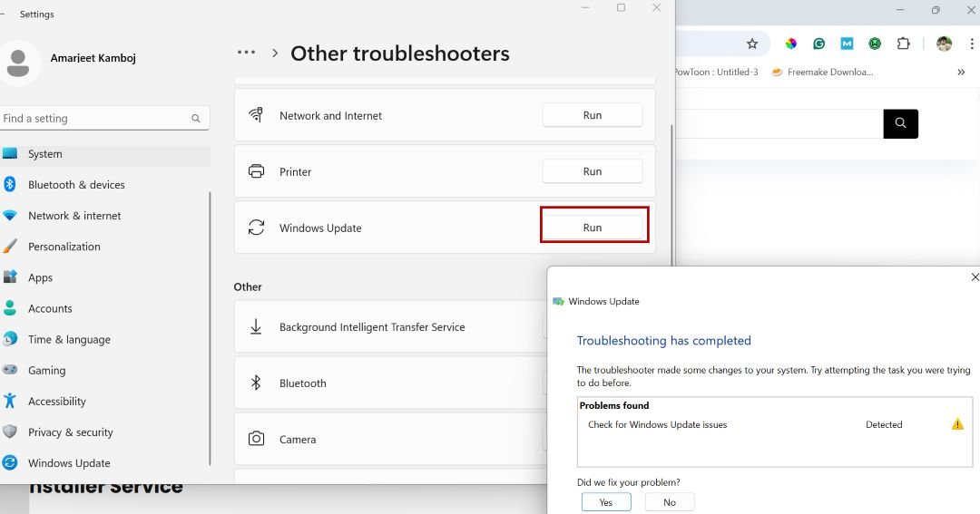980x514 pixels.
Task: Open the browser Extensions puzzle icon
Action: [903, 44]
